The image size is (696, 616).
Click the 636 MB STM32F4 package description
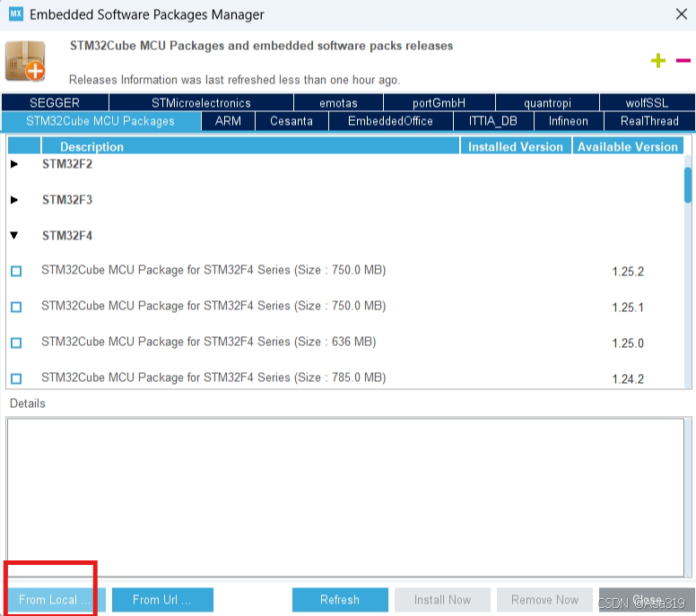point(209,342)
